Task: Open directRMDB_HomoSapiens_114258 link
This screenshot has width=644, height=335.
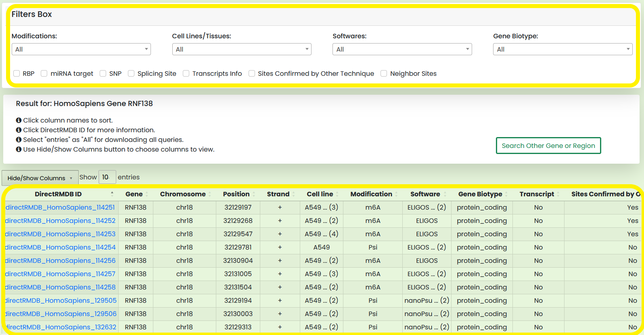Action: tap(60, 287)
